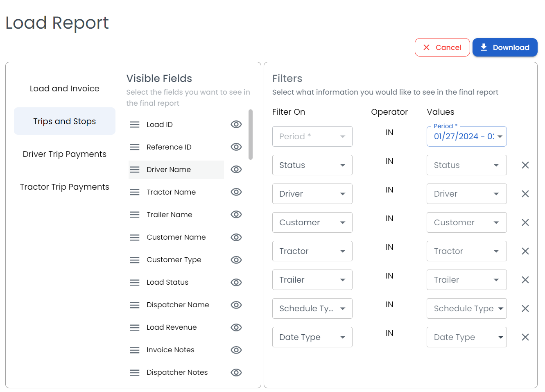The height and width of the screenshot is (392, 545).
Task: Remove the Driver filter row
Action: (x=525, y=194)
